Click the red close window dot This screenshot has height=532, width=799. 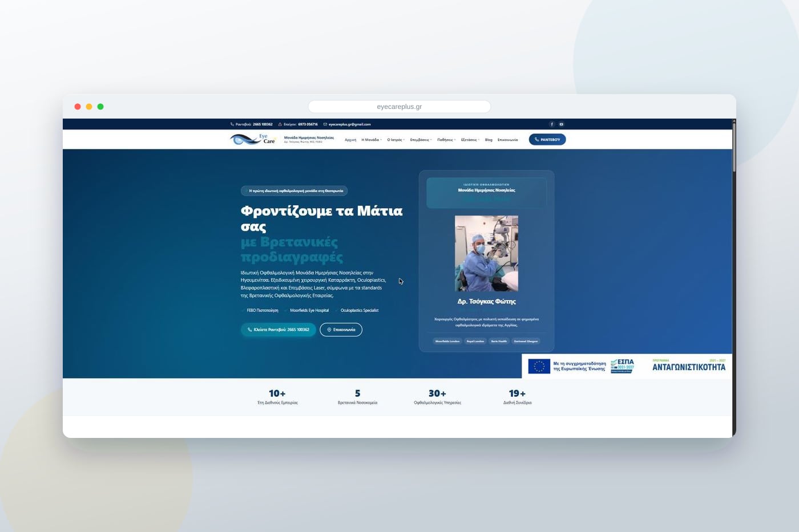[78, 107]
